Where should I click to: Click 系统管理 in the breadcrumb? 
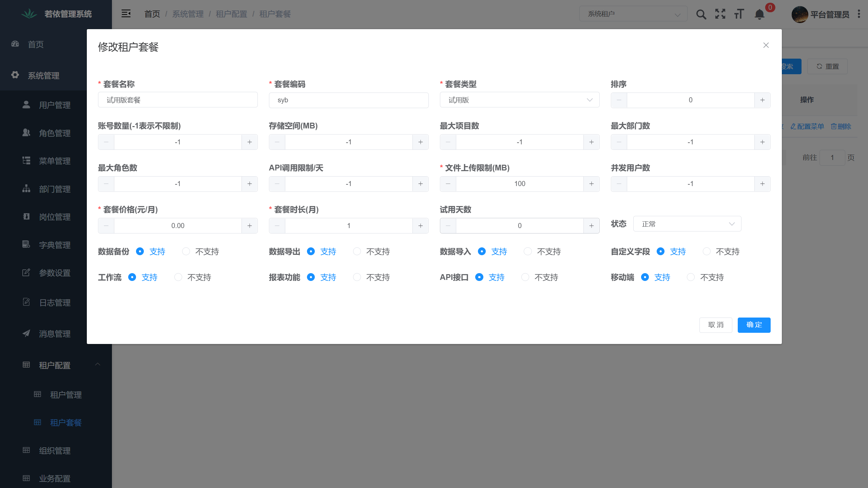coord(188,14)
